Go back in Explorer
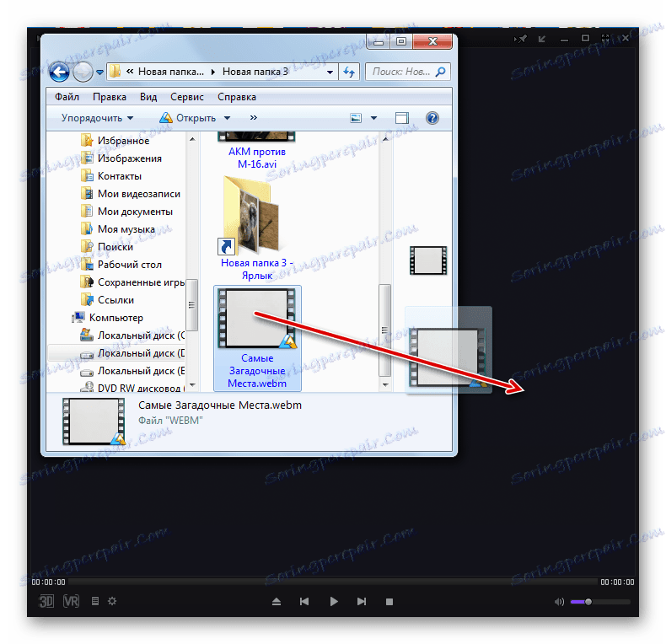666x644 pixels. 60,72
